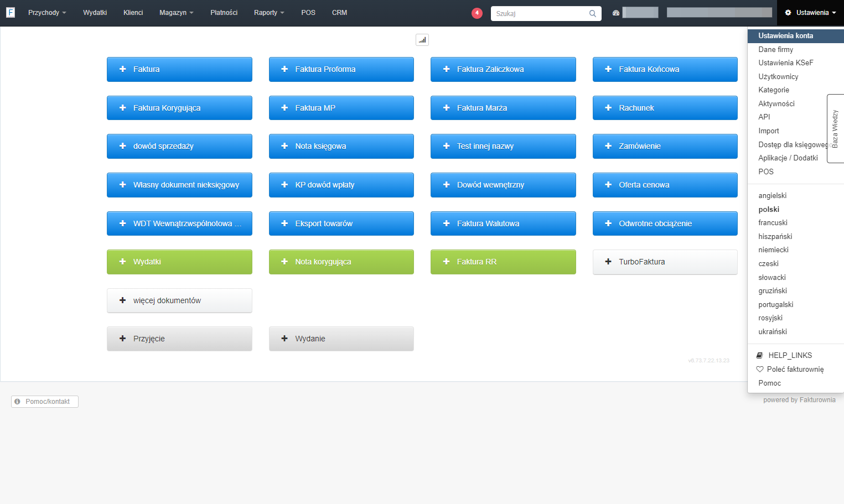The image size is (844, 504).
Task: Add a Faktura Walutowa
Action: click(503, 224)
